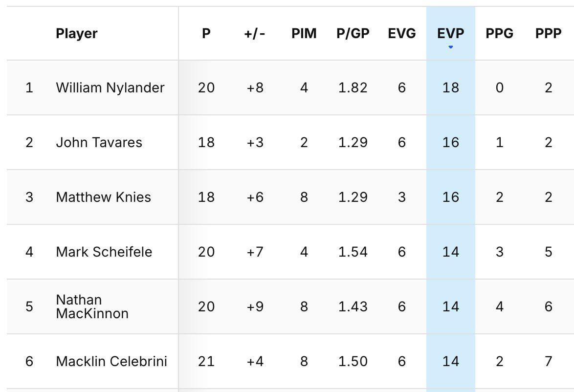Click the EVP sort indicator arrow
The height and width of the screenshot is (392, 574).
pyautogui.click(x=450, y=47)
